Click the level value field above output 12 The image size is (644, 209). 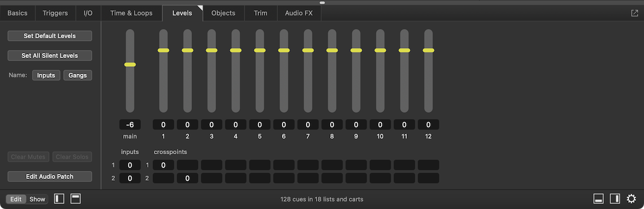[x=428, y=124]
